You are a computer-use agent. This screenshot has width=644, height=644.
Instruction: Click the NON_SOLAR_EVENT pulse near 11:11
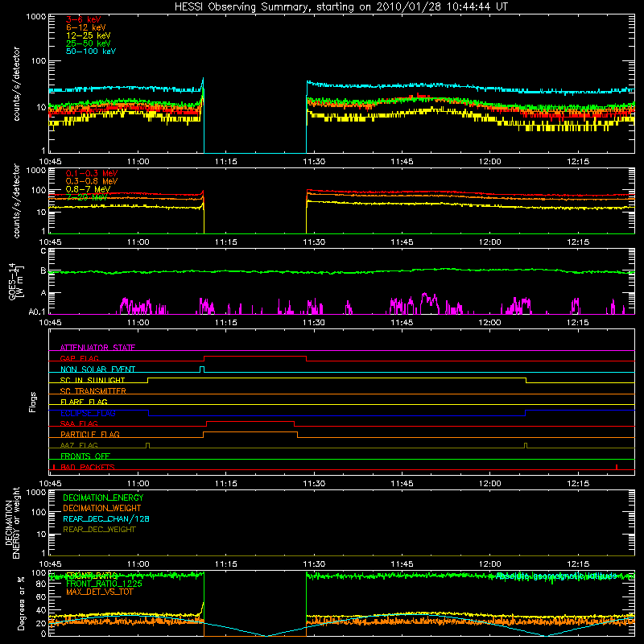pyautogui.click(x=202, y=369)
